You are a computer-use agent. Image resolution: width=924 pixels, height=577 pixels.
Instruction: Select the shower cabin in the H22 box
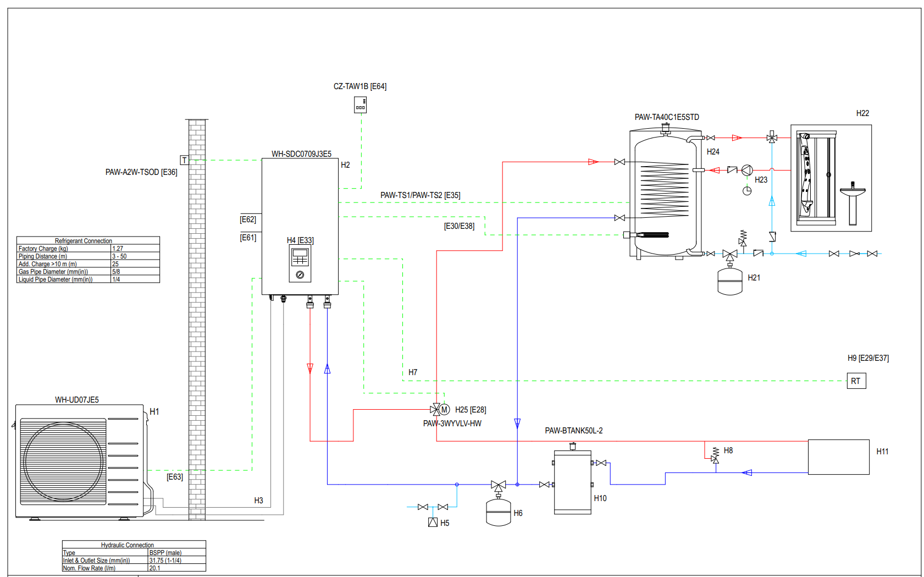click(816, 176)
